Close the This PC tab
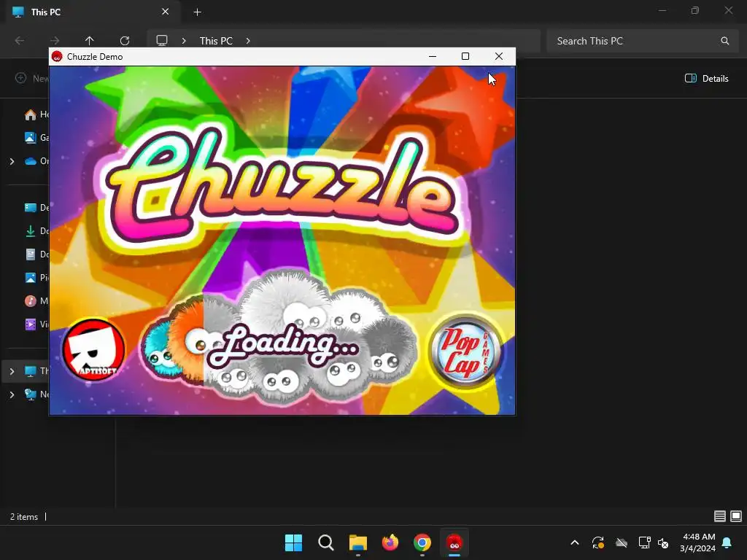 pyautogui.click(x=166, y=12)
